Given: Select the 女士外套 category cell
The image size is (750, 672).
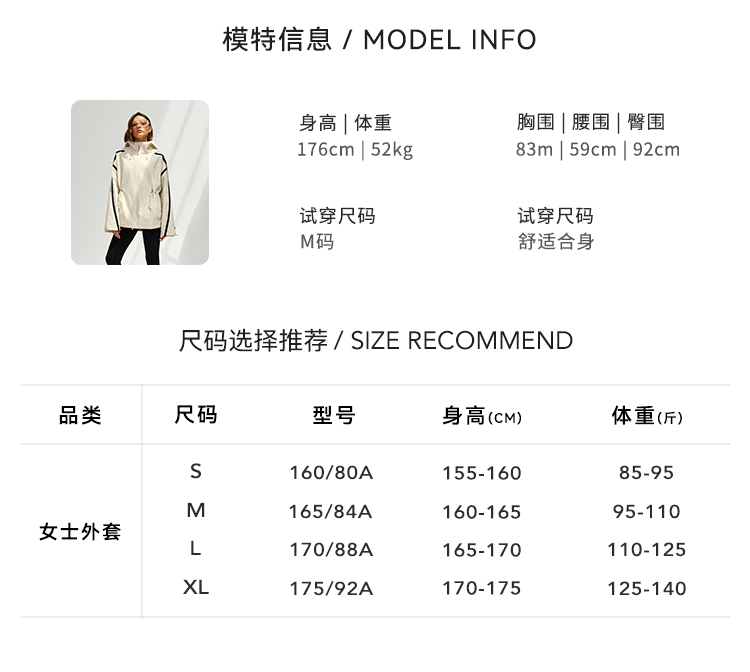Looking at the screenshot, I should coord(80,531).
